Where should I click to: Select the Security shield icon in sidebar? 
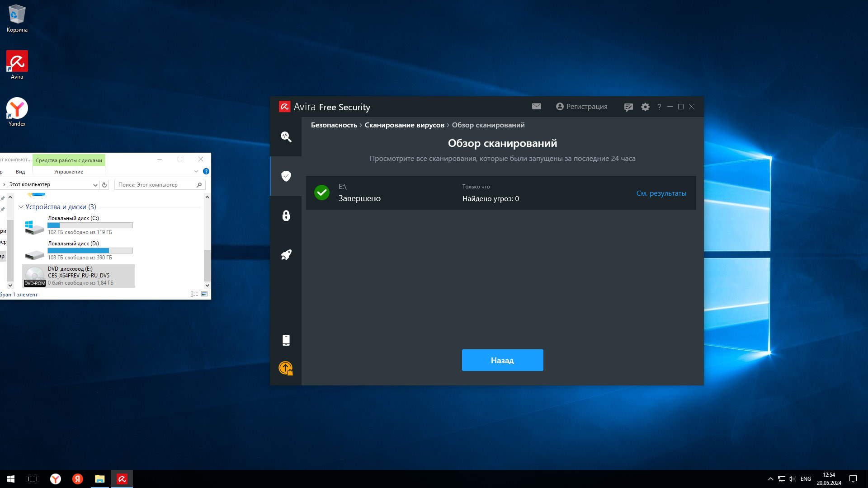click(286, 176)
